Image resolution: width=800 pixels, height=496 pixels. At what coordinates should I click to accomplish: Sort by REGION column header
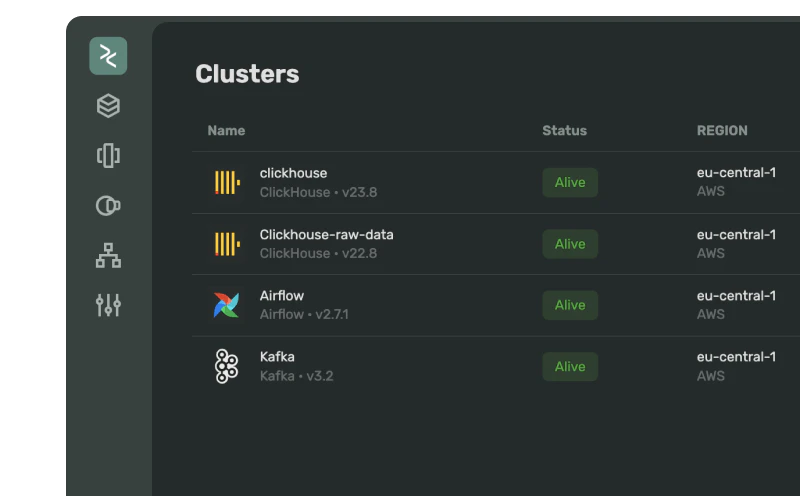coord(721,131)
